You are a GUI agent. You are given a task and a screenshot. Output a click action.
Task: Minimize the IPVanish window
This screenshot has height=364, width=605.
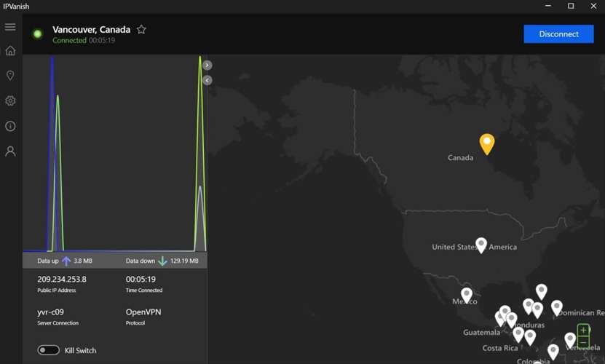pos(548,7)
